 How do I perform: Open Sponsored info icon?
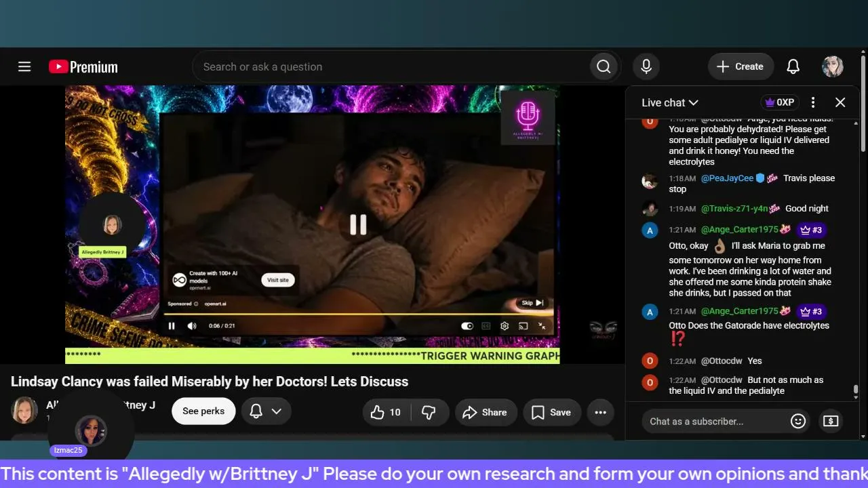pos(196,304)
